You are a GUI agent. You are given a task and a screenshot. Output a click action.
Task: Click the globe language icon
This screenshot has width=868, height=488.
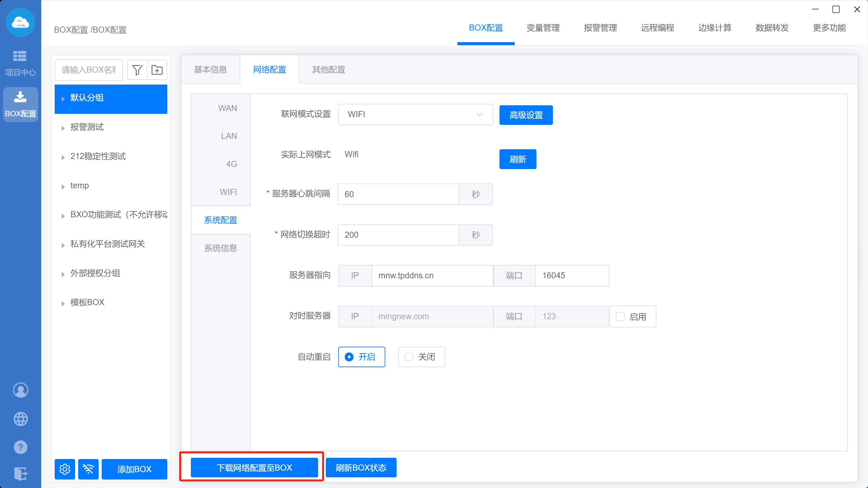pos(20,419)
